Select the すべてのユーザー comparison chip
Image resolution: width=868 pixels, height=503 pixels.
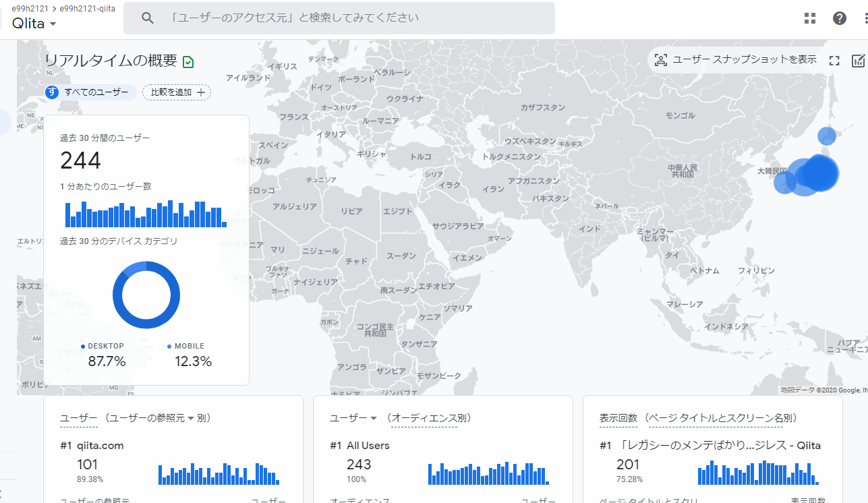click(90, 92)
